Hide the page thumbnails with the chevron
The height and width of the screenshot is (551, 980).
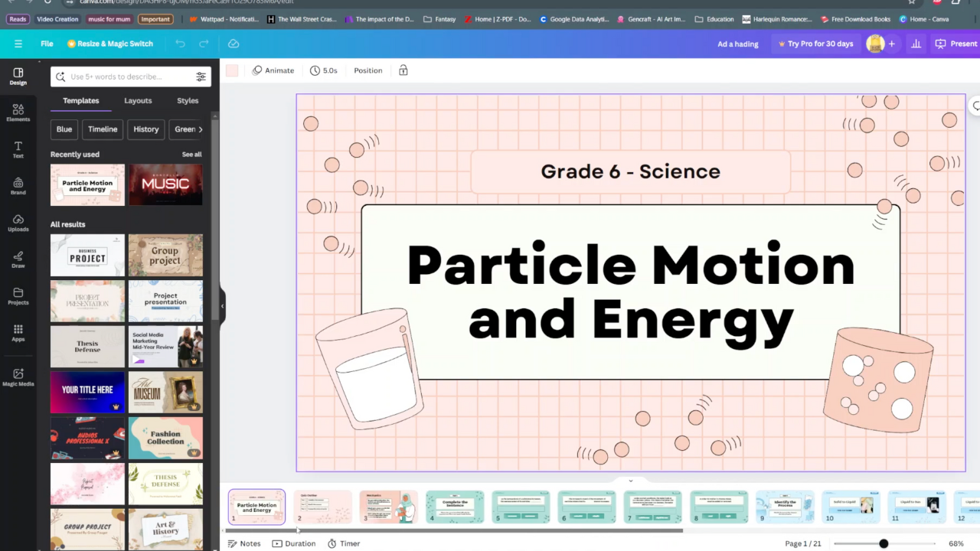[x=631, y=481]
